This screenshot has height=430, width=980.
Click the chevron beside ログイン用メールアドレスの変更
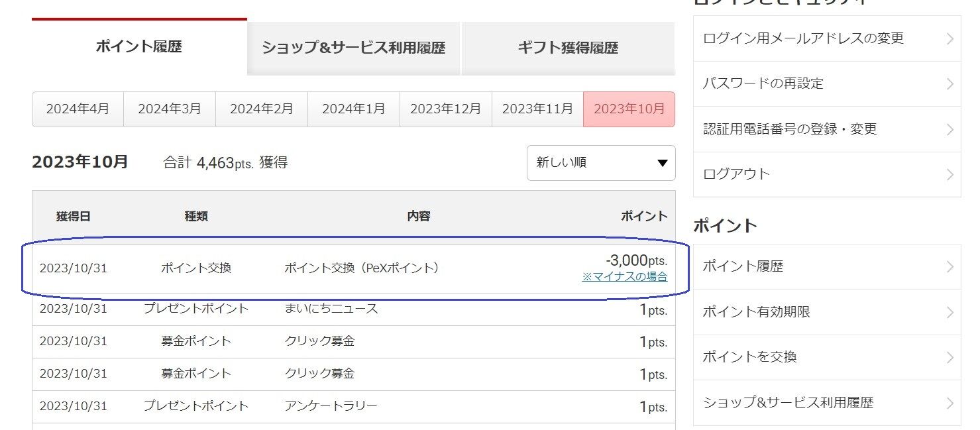(x=950, y=38)
